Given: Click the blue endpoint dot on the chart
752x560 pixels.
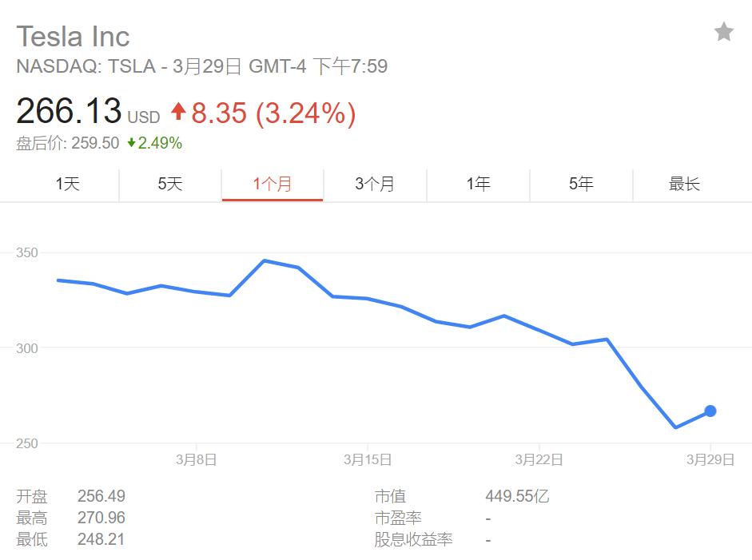Looking at the screenshot, I should coord(710,411).
